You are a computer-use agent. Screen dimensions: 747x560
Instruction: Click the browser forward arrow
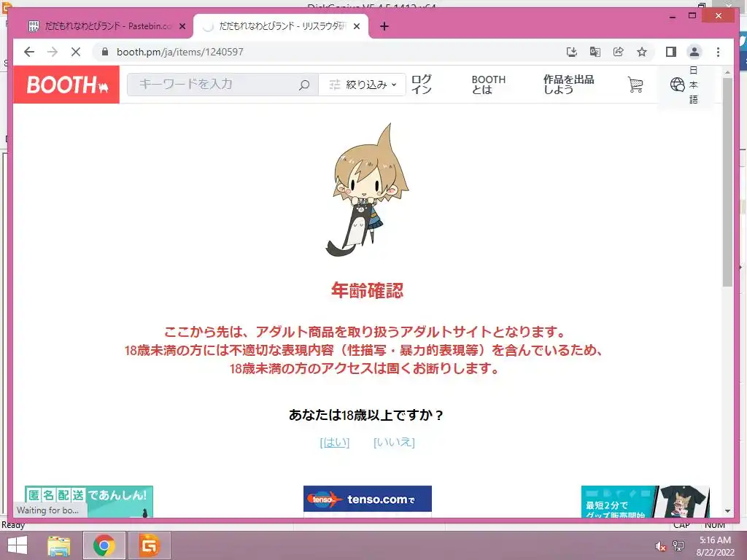(53, 52)
